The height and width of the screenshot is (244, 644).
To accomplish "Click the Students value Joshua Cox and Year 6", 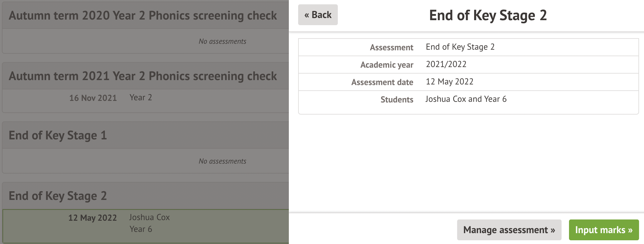I will pyautogui.click(x=466, y=99).
